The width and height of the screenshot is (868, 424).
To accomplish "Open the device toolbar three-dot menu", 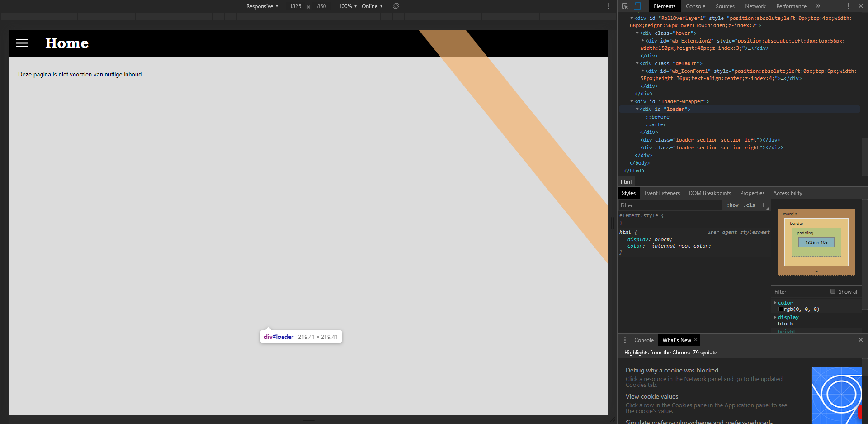I will (609, 6).
